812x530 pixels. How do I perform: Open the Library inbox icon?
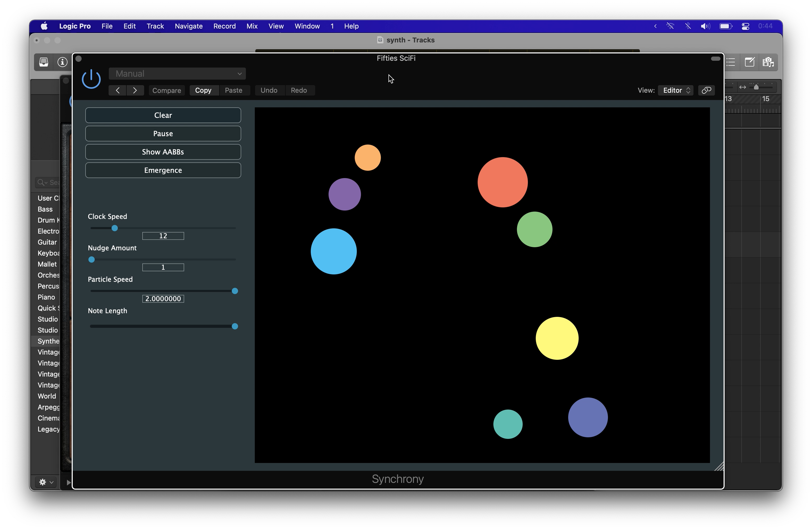pos(44,62)
